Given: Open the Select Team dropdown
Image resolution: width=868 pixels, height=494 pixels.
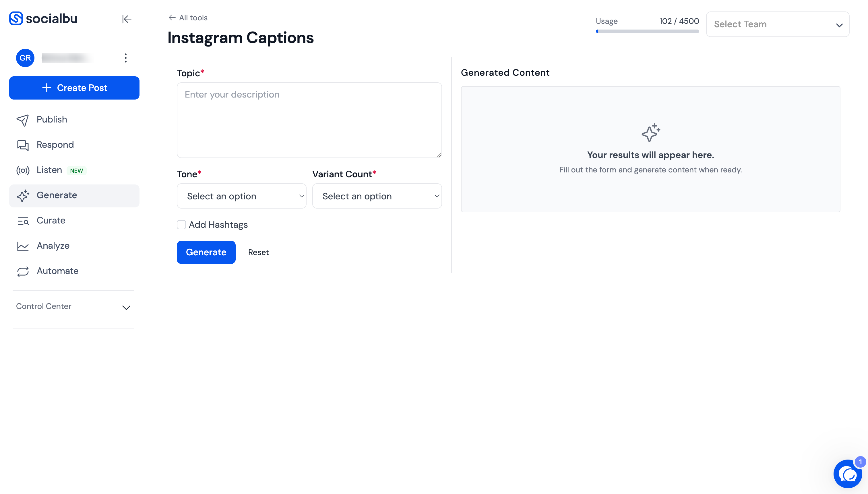Looking at the screenshot, I should pyautogui.click(x=777, y=24).
